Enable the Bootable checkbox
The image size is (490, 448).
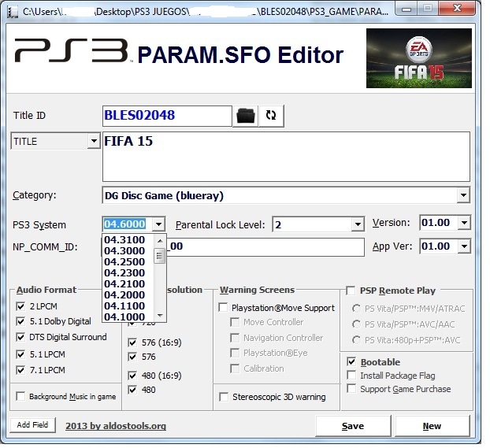click(351, 362)
